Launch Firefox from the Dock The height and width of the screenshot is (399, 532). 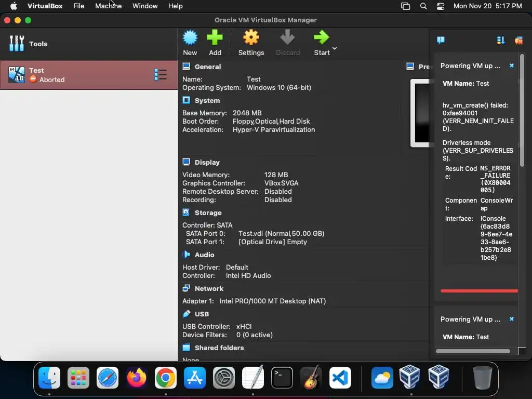[x=137, y=377]
